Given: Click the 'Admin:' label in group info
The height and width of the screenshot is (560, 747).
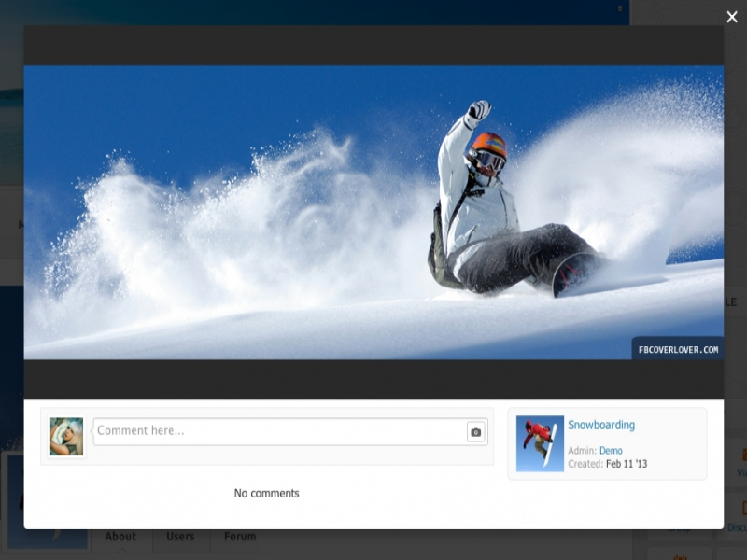Looking at the screenshot, I should pos(582,451).
